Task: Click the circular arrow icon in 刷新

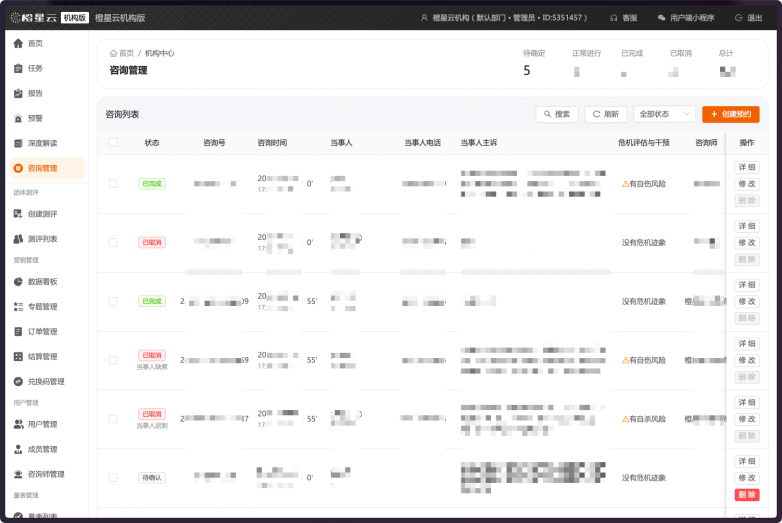Action: [596, 114]
